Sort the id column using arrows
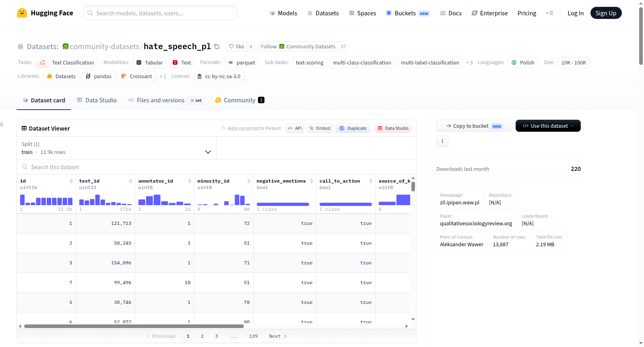This screenshot has width=644, height=347. [x=71, y=181]
